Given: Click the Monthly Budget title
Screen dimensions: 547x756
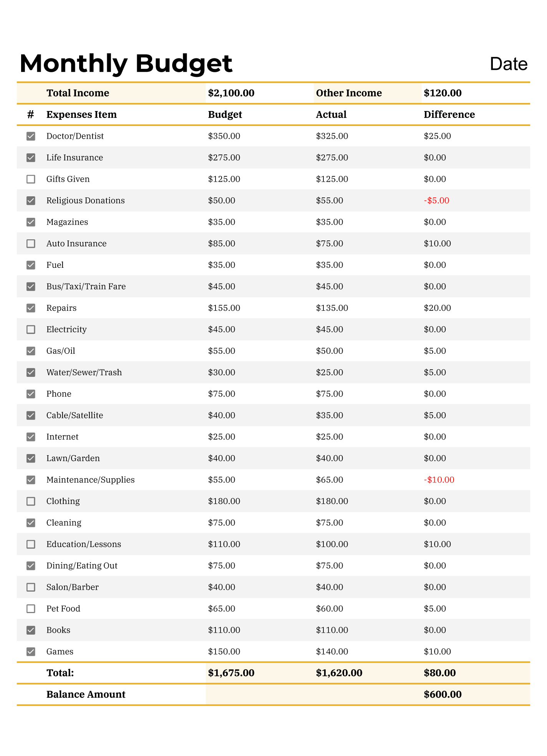Looking at the screenshot, I should 126,63.
